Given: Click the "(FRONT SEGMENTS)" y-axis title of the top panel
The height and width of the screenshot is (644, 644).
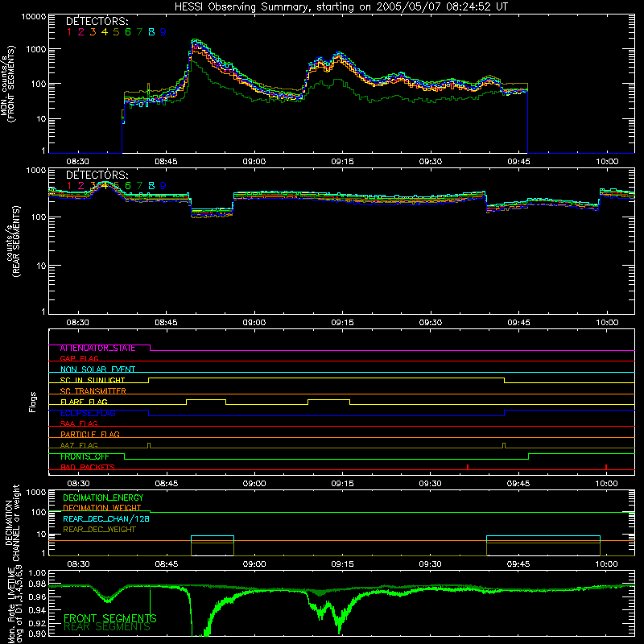Looking at the screenshot, I should pos(12,85).
